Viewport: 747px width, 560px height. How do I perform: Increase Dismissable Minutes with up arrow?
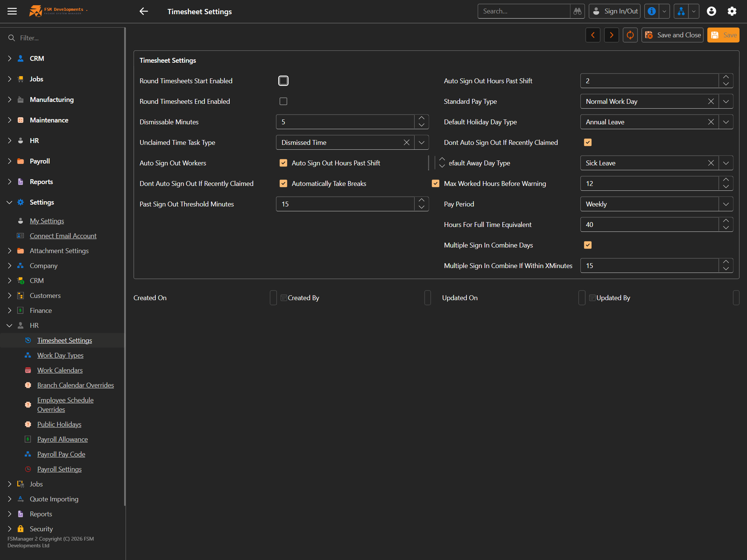point(422,119)
